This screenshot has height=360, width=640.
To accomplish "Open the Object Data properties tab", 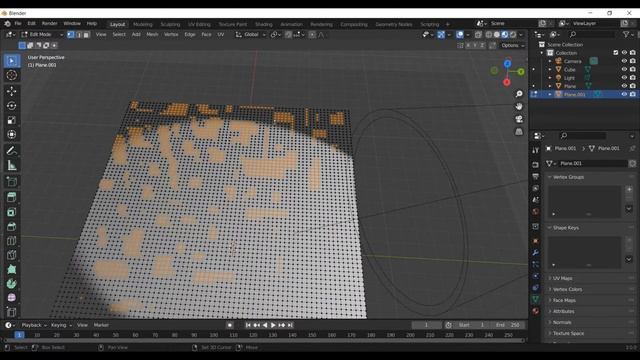I will 536,299.
